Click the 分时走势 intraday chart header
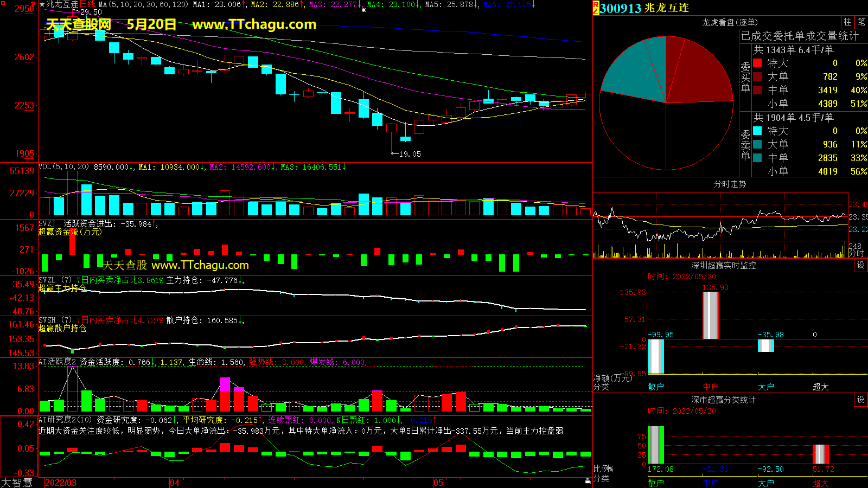868x488 pixels. (730, 184)
